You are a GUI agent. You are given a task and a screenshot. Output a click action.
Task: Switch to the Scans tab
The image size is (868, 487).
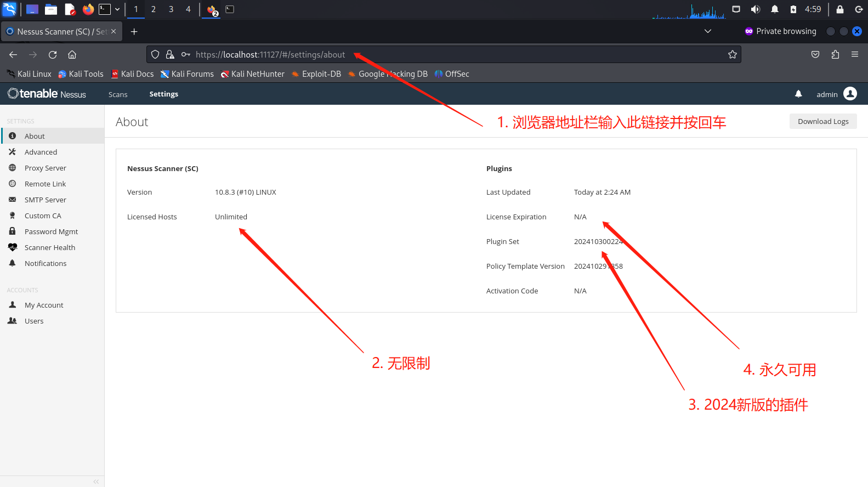click(x=118, y=94)
